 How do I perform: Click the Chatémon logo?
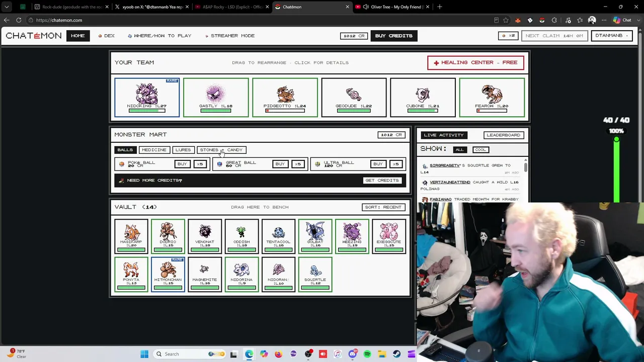pos(34,36)
